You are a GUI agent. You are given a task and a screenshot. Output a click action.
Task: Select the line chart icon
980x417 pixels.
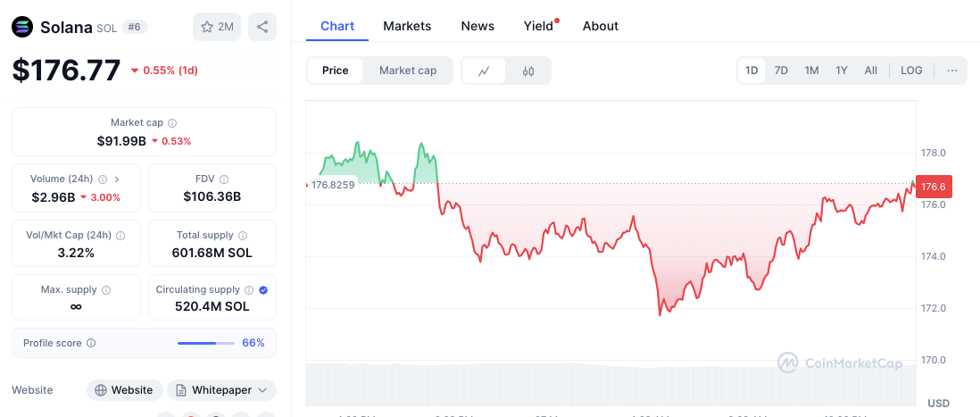[x=484, y=71]
